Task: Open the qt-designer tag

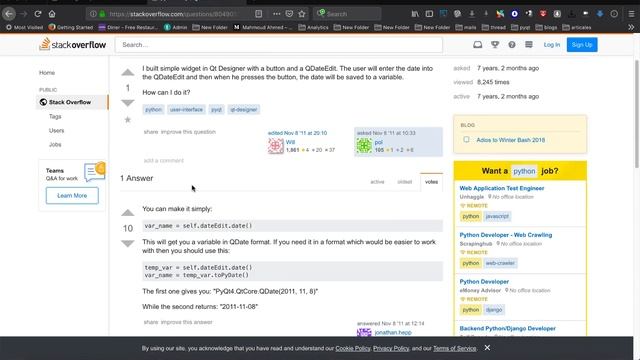Action: pyautogui.click(x=244, y=109)
